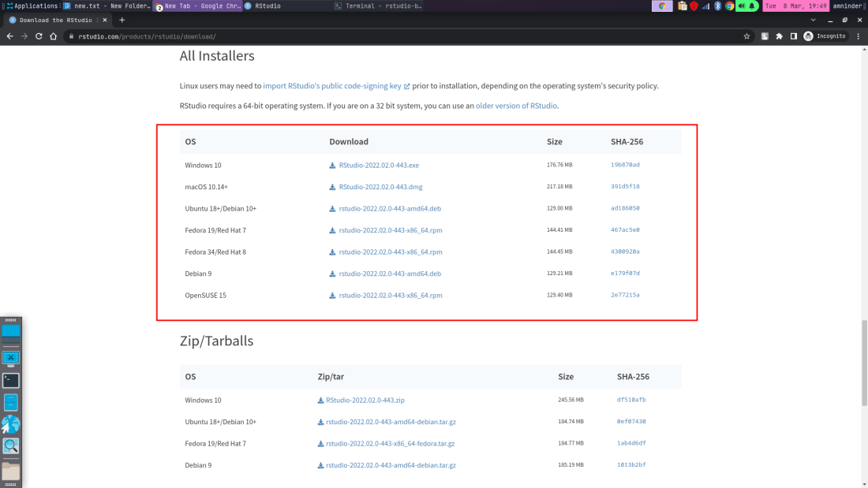Click SHA-256 hash 391d5f18
This screenshot has width=868, height=488.
tap(625, 187)
